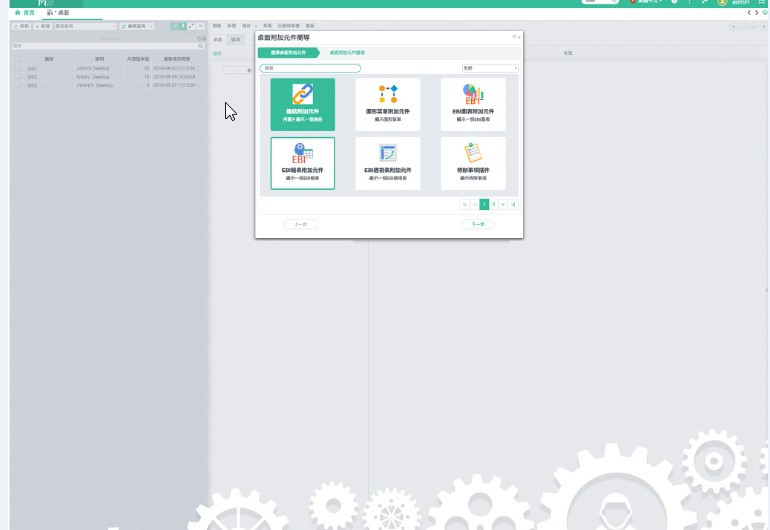
Task: Go to next page of widgets
Action: (x=503, y=204)
